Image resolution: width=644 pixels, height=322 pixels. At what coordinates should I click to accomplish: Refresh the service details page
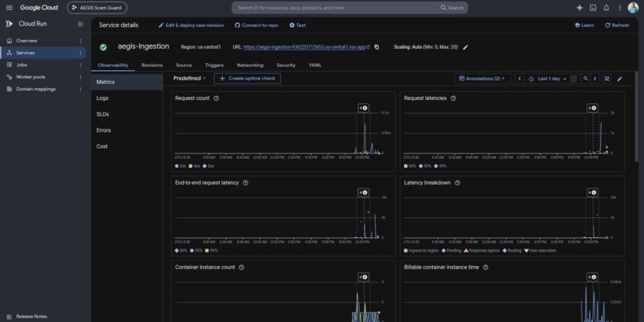617,25
